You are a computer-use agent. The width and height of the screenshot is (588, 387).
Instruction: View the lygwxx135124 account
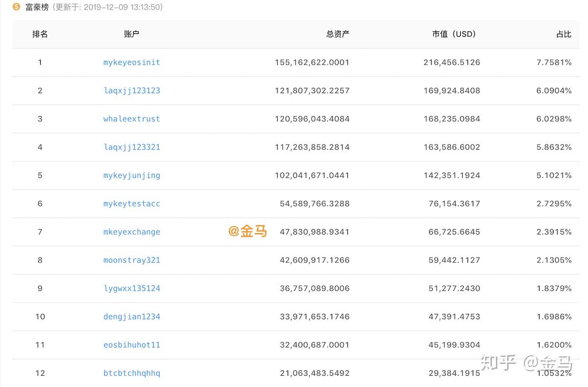click(x=131, y=288)
